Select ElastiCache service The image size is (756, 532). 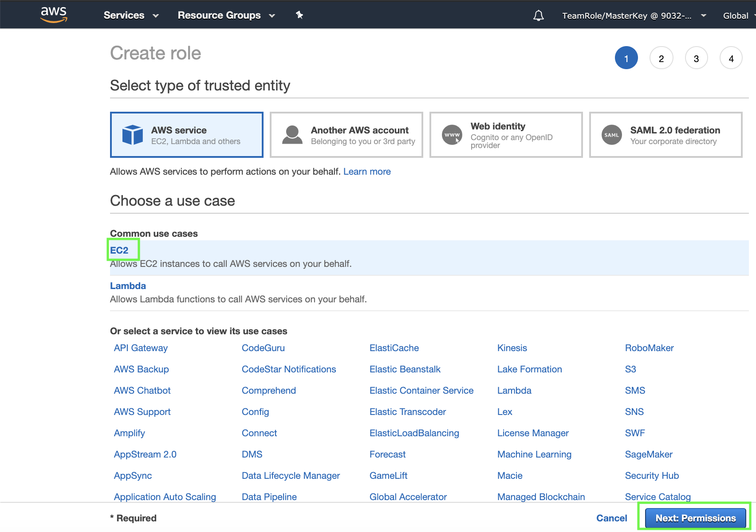tap(394, 348)
